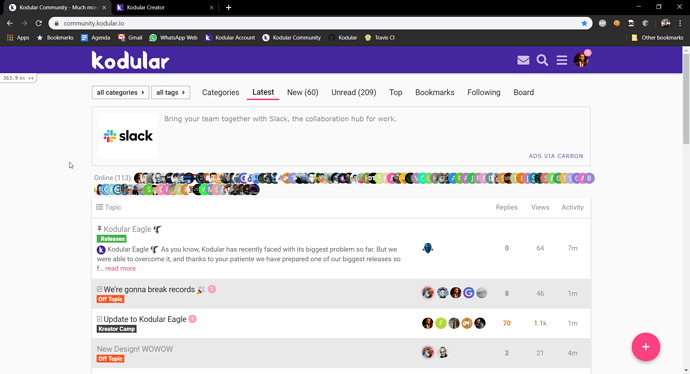Select the Bookmarks tab
Screen dimensions: 690x374
pos(435,92)
